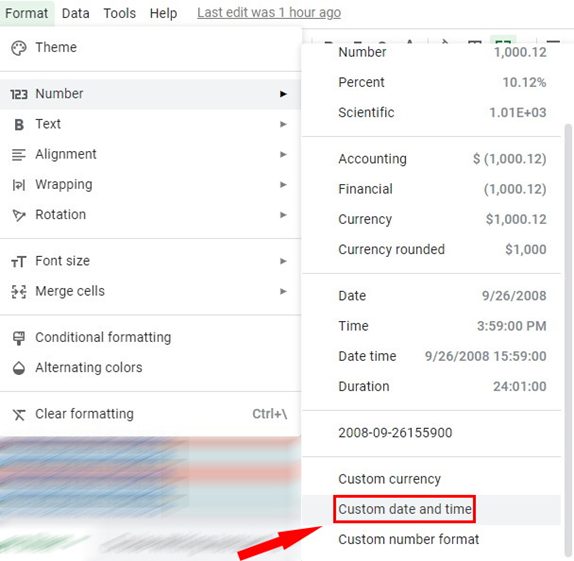Click the Alignment lines icon
The width and height of the screenshot is (574, 561).
(x=19, y=155)
